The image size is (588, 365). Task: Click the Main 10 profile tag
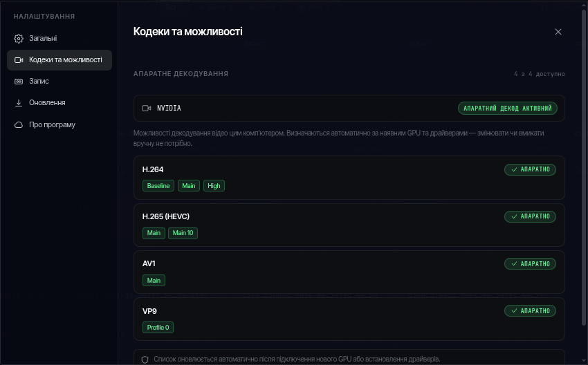183,233
